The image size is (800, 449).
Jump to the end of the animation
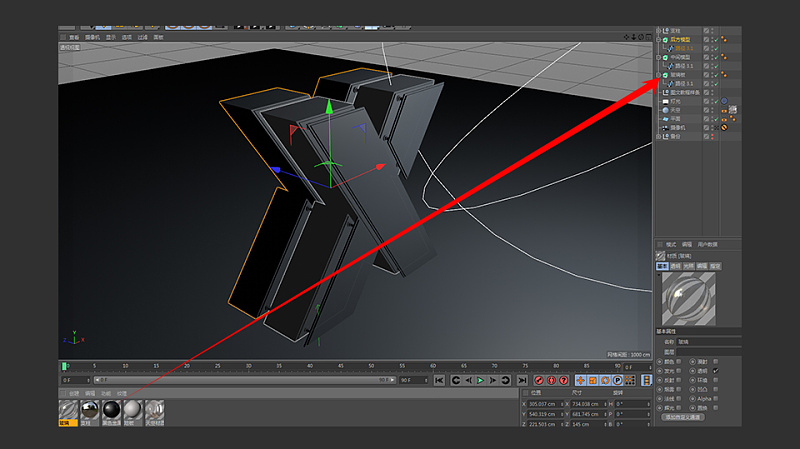522,380
